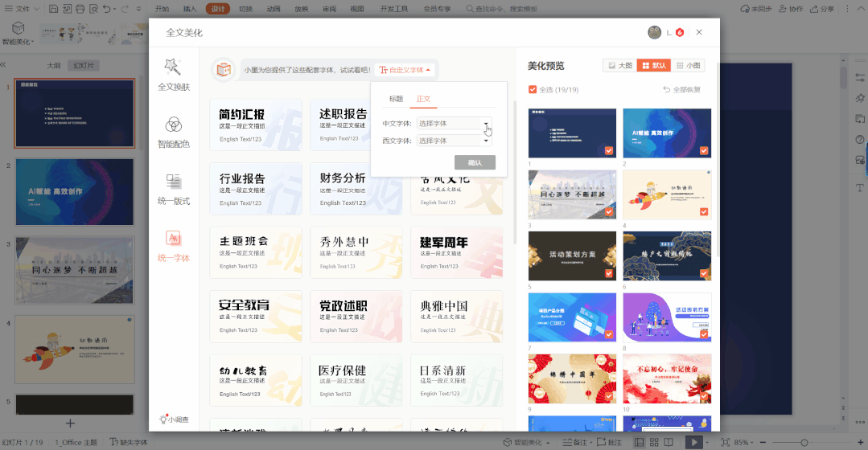The height and width of the screenshot is (450, 868).
Task: Adjust zoom slider handle in status bar
Action: [804, 442]
